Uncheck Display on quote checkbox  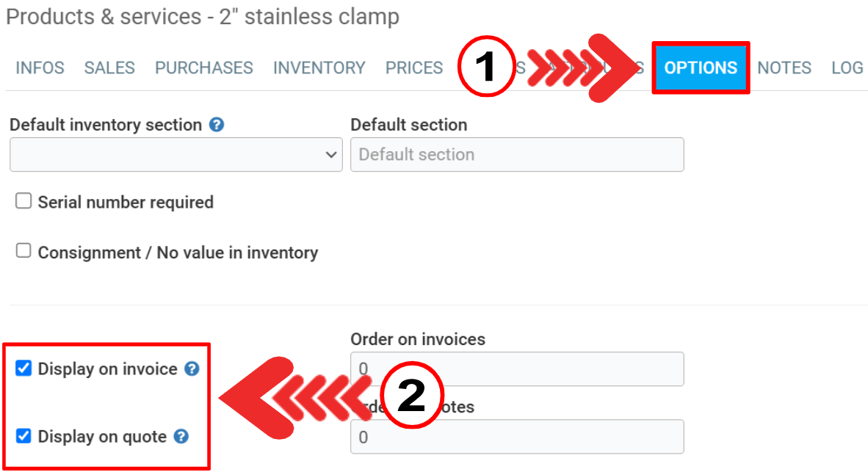[24, 437]
